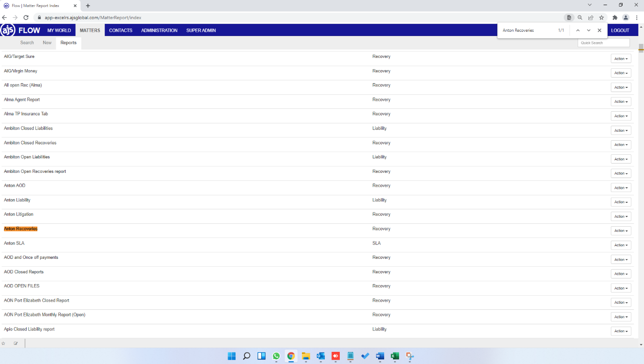644x364 pixels.
Task: Open the MY WORLD menu
Action: tap(59, 30)
